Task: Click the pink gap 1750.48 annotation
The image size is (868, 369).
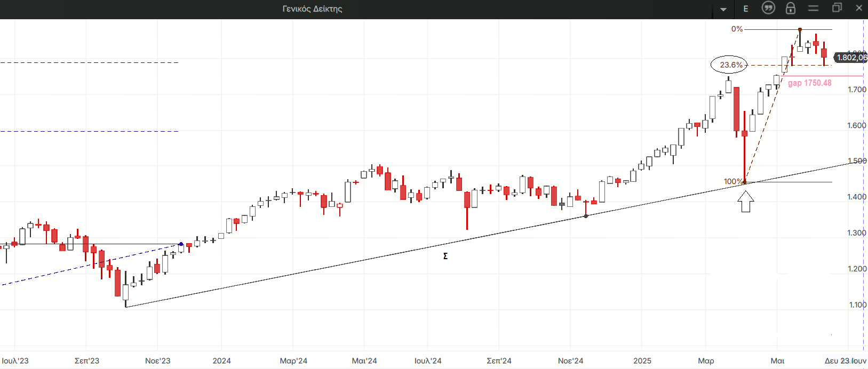Action: pos(809,83)
